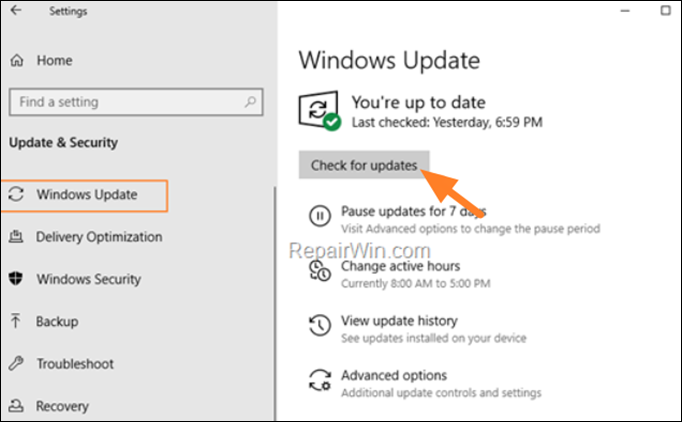The image size is (682, 422).
Task: Click the Backup upload arrow icon
Action: click(16, 321)
